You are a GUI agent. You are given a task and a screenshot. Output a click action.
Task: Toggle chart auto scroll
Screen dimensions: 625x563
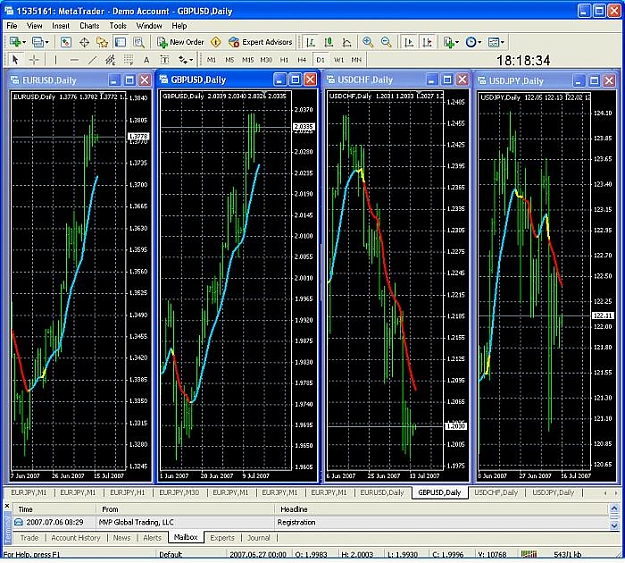tap(409, 42)
